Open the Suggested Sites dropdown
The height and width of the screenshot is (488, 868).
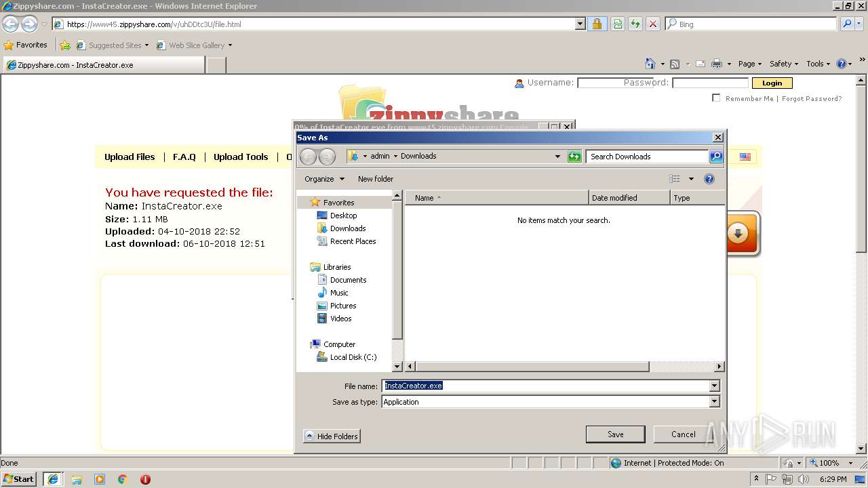coord(146,45)
